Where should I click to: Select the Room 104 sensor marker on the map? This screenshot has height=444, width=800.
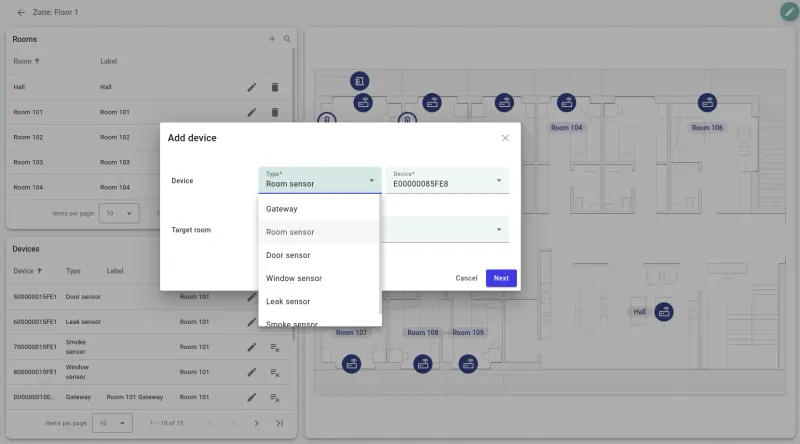coord(566,103)
